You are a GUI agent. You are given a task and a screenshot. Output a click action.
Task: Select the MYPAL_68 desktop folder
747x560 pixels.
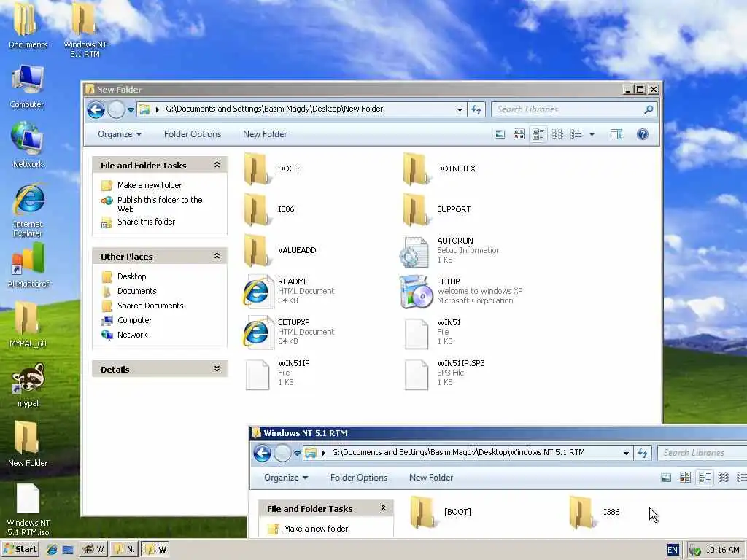[28, 324]
